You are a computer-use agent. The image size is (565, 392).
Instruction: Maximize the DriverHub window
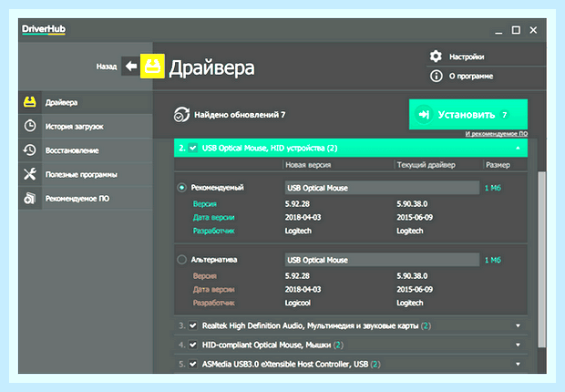(516, 30)
